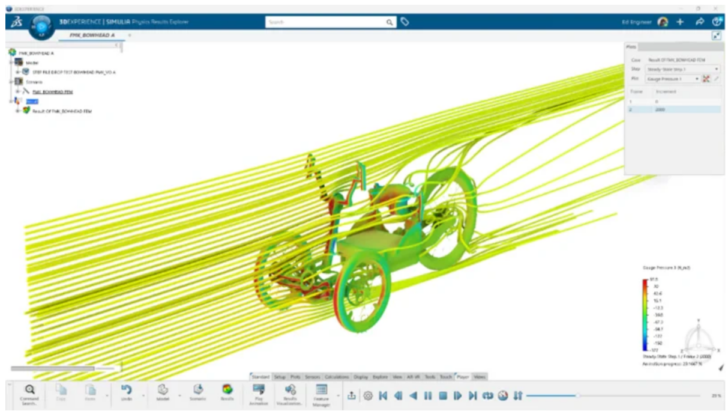The height and width of the screenshot is (417, 728).
Task: Select frame 2 row in Plots table
Action: click(x=674, y=110)
